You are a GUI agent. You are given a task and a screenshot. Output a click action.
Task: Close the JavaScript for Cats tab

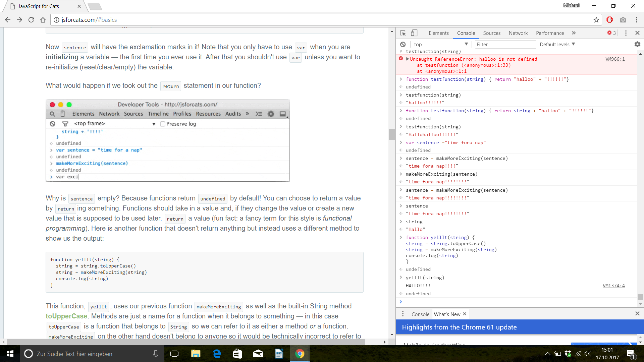[x=79, y=6]
